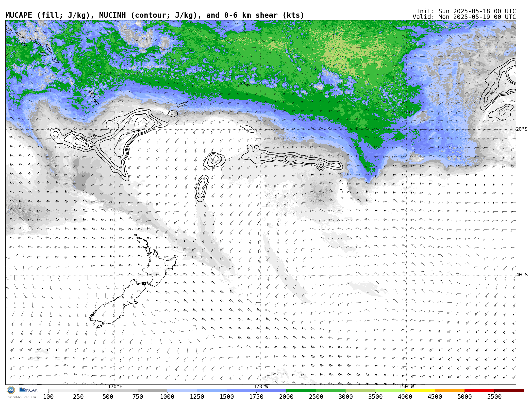Click the Valid: Mon 2025-05-19 00 UTC text
The width and height of the screenshot is (532, 400).
[464, 17]
